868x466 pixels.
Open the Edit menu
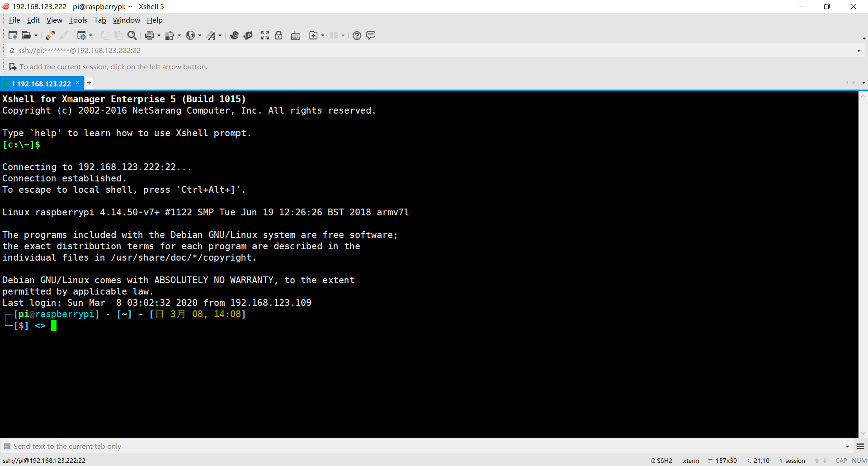click(33, 20)
